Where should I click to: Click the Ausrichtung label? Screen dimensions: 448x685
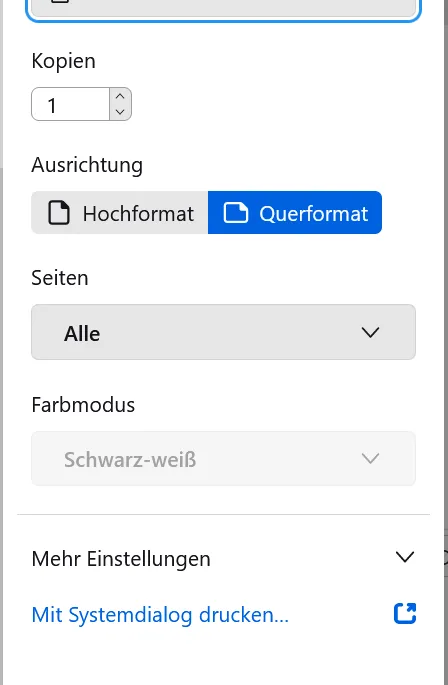pyautogui.click(x=87, y=165)
